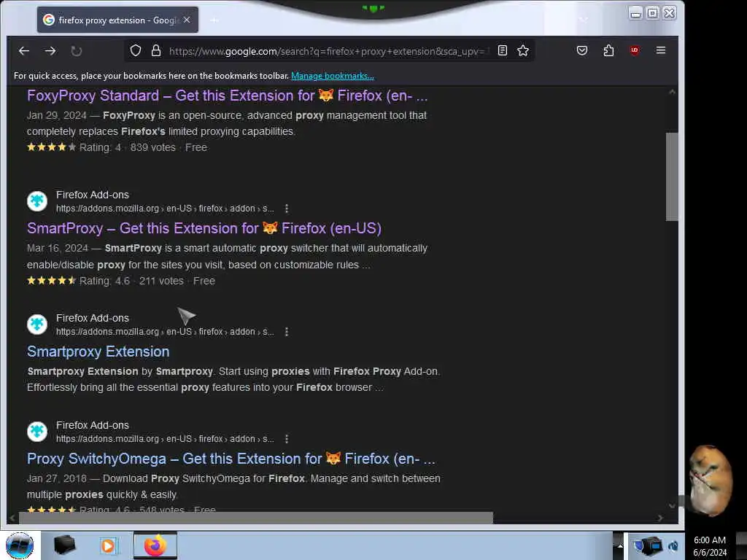The width and height of the screenshot is (747, 560).
Task: Open SmartProxy Get this Extension result
Action: [204, 228]
